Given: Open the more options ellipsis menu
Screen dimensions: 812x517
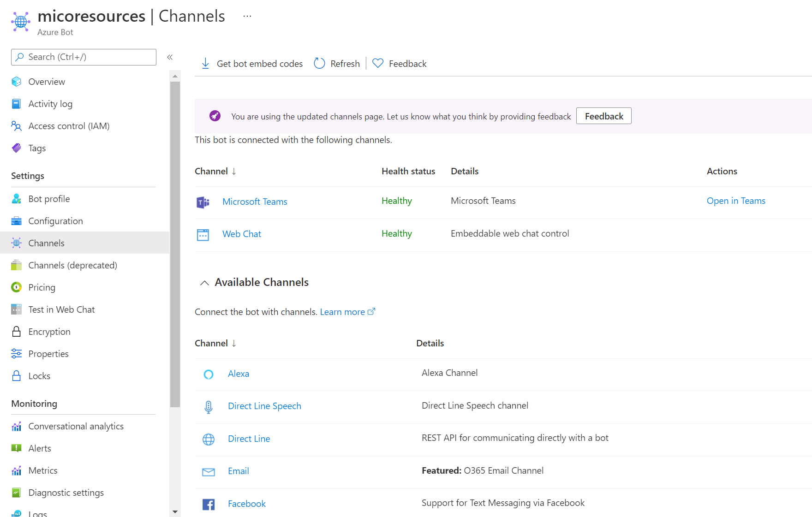Looking at the screenshot, I should coord(247,16).
